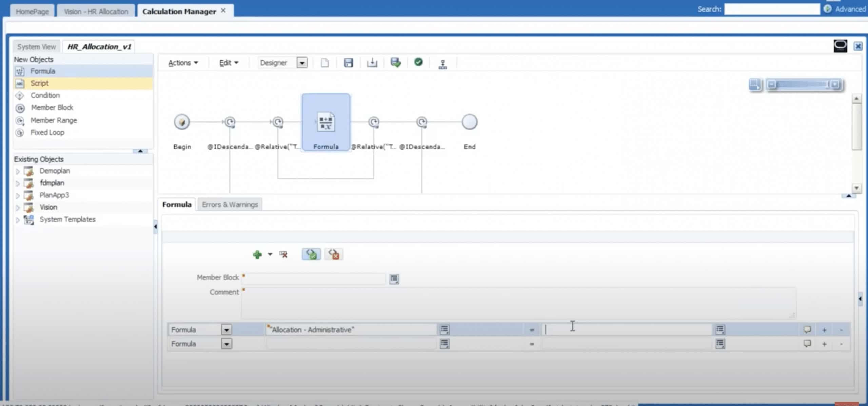The image size is (868, 406).
Task: Click the Delete grid row icon
Action: (x=283, y=254)
